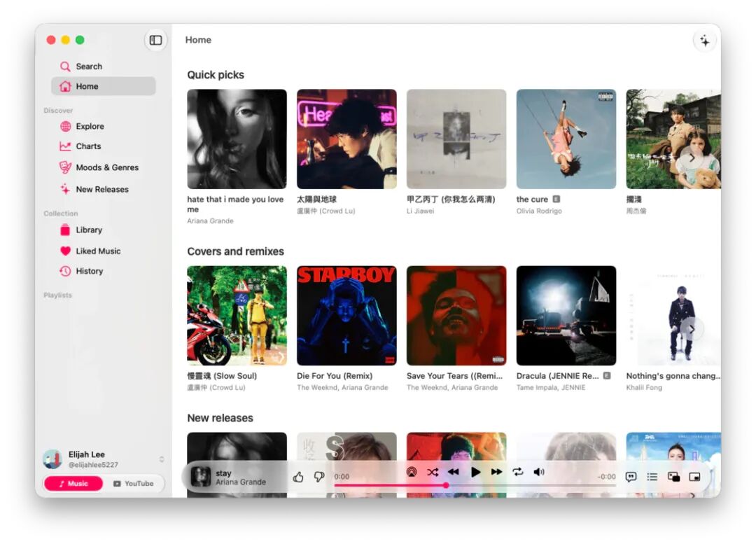The width and height of the screenshot is (756, 544).
Task: Click the History clock icon
Action: 65,271
